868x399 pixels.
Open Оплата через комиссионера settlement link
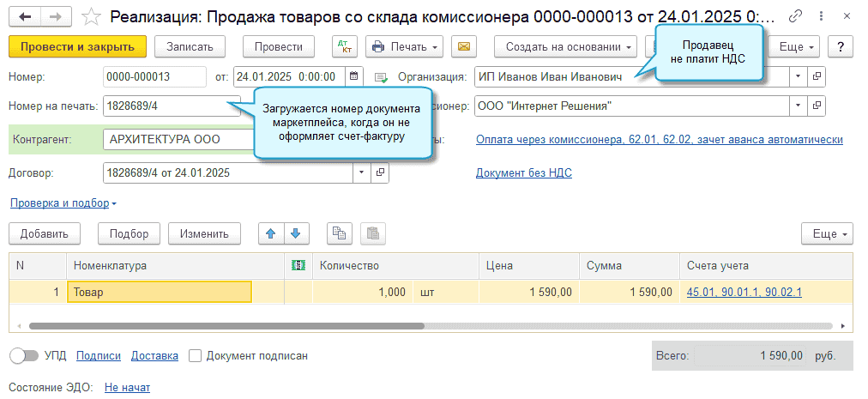[x=660, y=140]
